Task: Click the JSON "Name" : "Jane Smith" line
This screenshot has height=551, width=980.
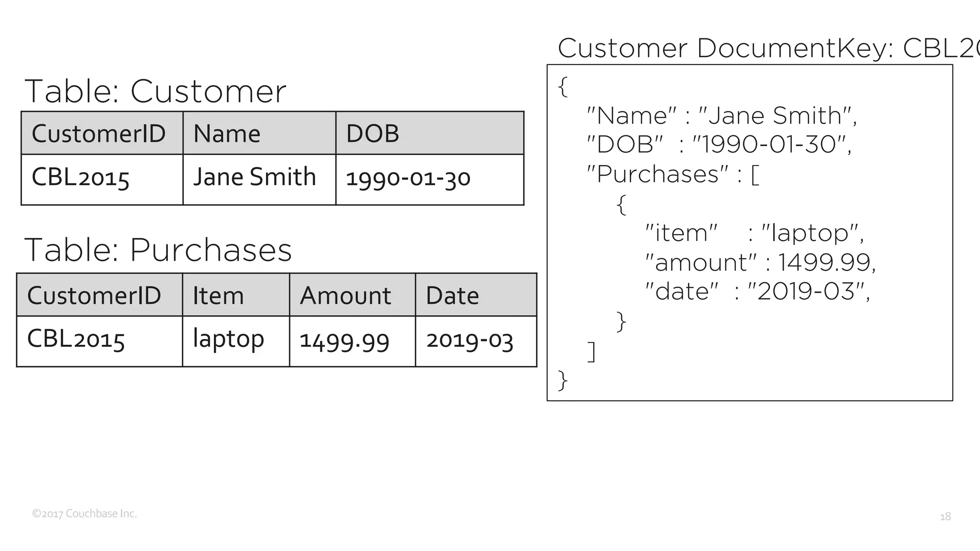Action: pos(722,116)
